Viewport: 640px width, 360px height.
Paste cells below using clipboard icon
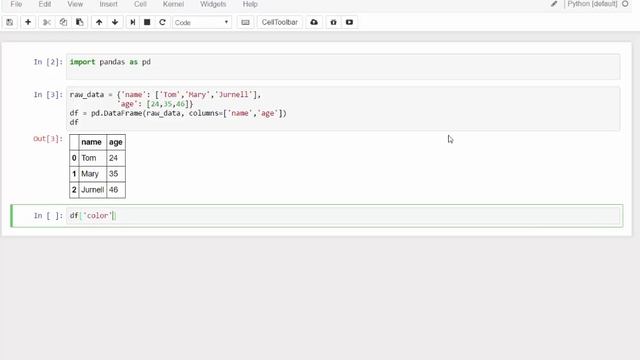point(80,22)
